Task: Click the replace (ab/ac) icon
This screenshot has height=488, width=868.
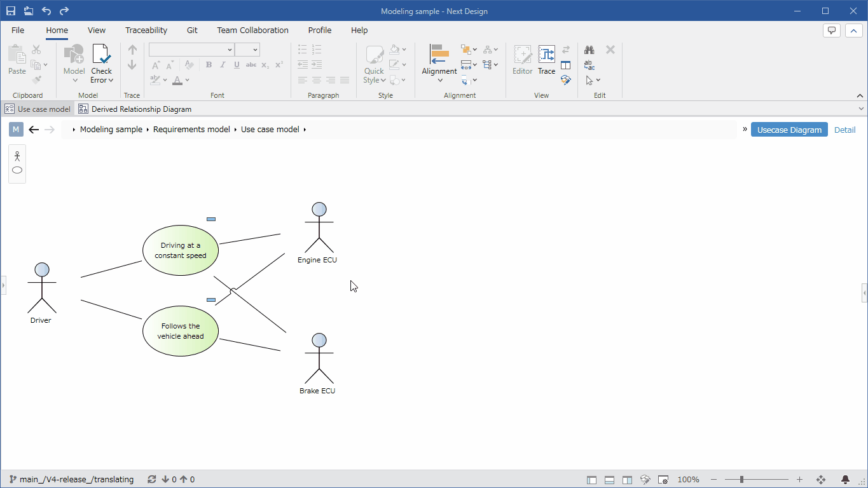Action: click(589, 65)
